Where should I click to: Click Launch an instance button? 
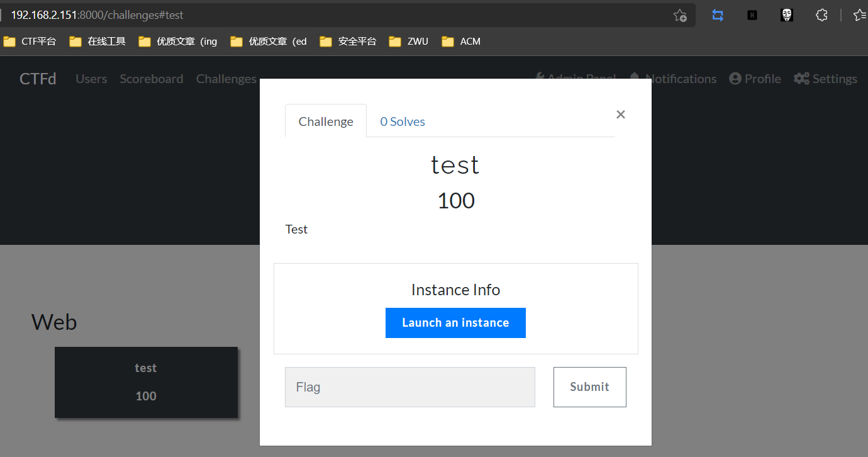click(455, 323)
